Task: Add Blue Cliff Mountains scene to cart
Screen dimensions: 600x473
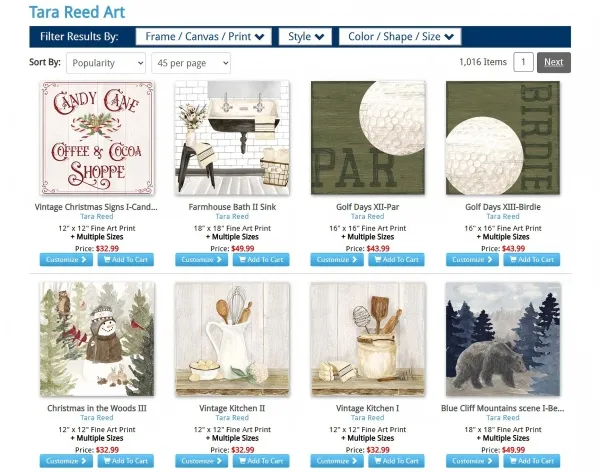Action: pyautogui.click(x=532, y=461)
